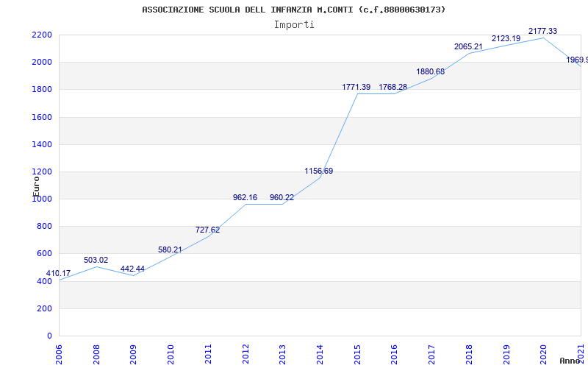Click x-axis year 2006

[60, 354]
